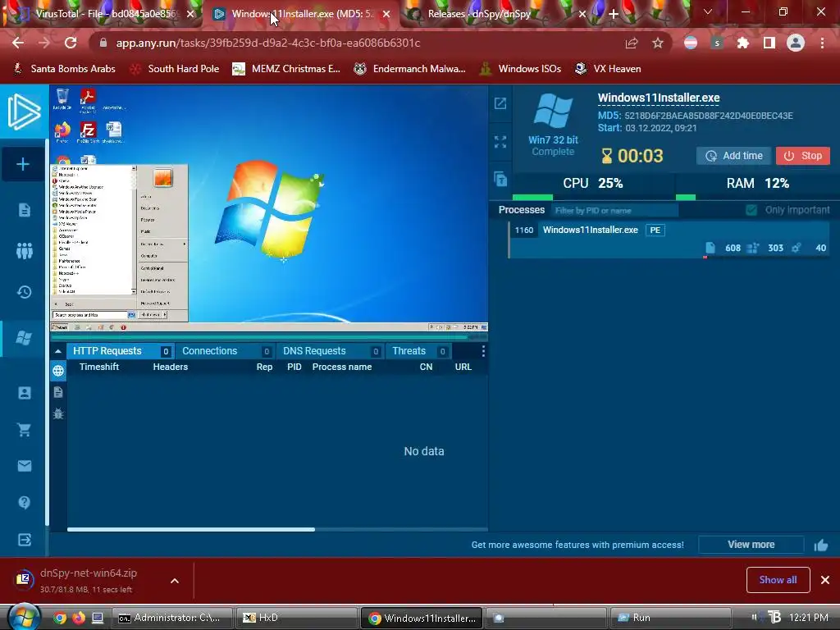The width and height of the screenshot is (840, 630).
Task: Open the tab search dropdown chevron
Action: tap(708, 11)
